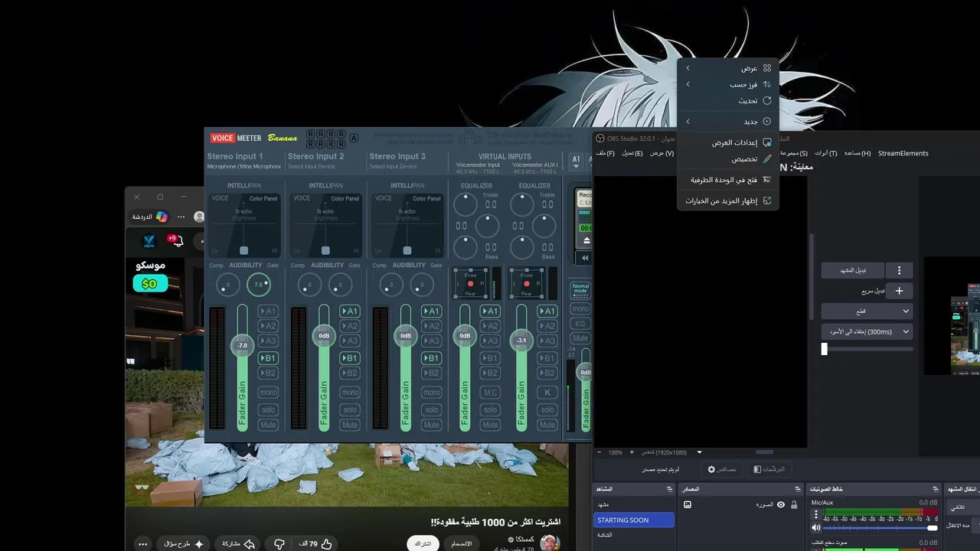
Task: Click the display settings icon in the context menu
Action: (767, 142)
